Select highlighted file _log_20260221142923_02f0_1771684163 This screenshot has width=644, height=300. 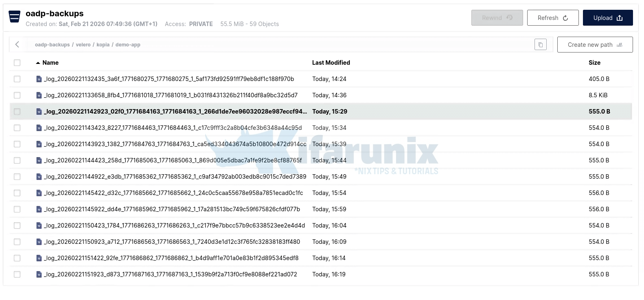pos(175,112)
